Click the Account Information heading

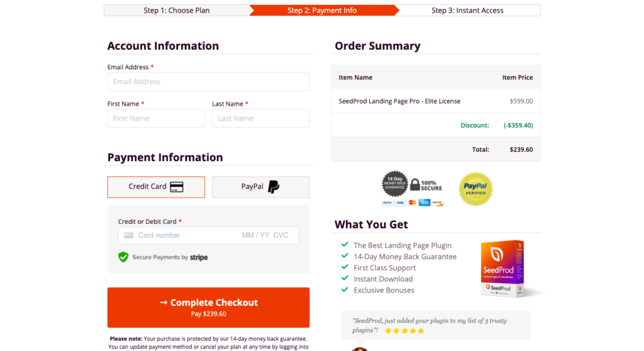163,46
